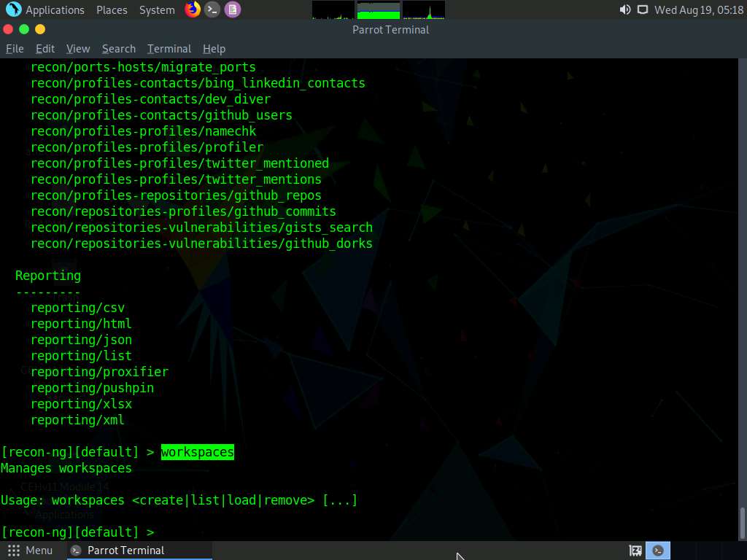Click the Manages workspaces text
This screenshot has width=747, height=560.
click(66, 469)
